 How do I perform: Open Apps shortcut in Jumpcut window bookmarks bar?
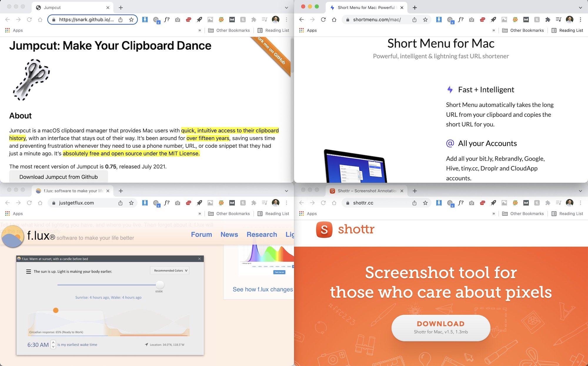coord(14,30)
